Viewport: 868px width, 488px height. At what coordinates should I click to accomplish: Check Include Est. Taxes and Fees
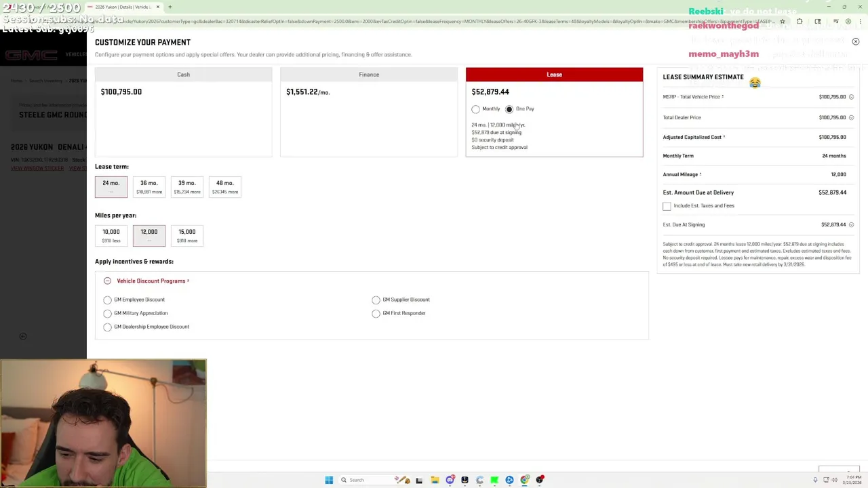[667, 206]
